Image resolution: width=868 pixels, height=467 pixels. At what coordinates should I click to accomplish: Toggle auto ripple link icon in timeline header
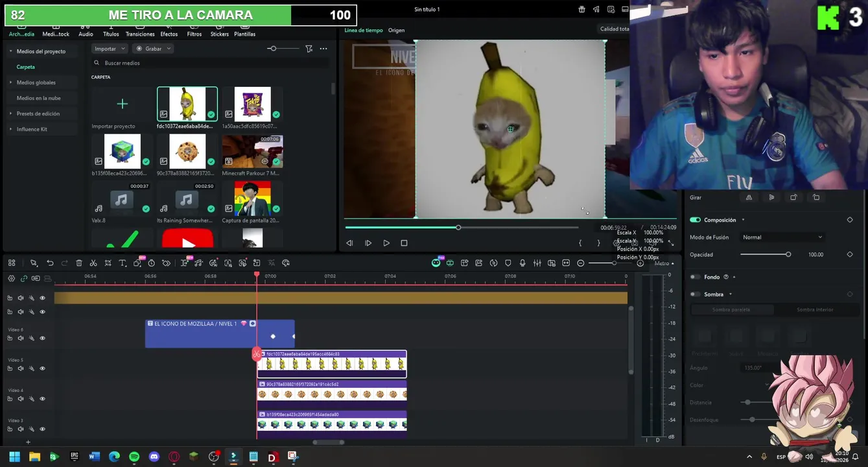point(24,278)
